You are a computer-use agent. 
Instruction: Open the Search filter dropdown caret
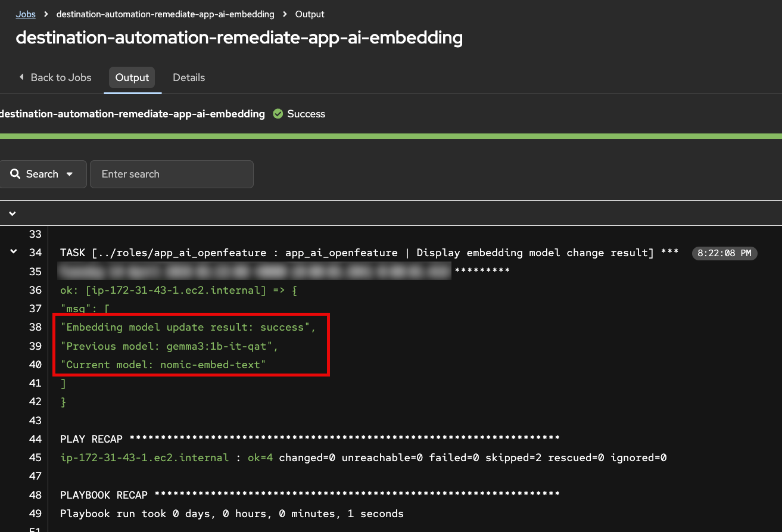point(70,174)
